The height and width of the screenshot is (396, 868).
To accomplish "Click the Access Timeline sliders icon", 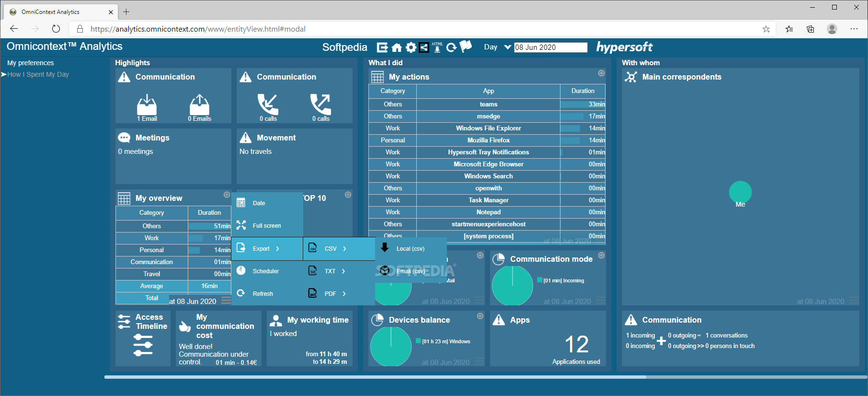I will tap(143, 345).
